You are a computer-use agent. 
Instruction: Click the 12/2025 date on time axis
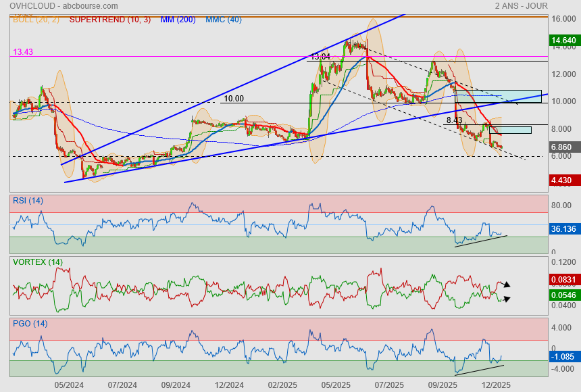pos(497,385)
